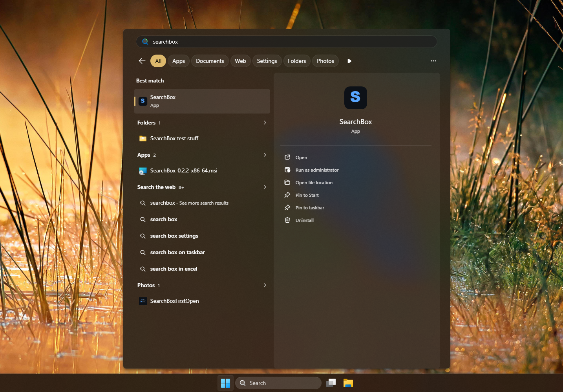
Task: Click the magnifier icon next to 'search box in excel'
Action: click(143, 269)
